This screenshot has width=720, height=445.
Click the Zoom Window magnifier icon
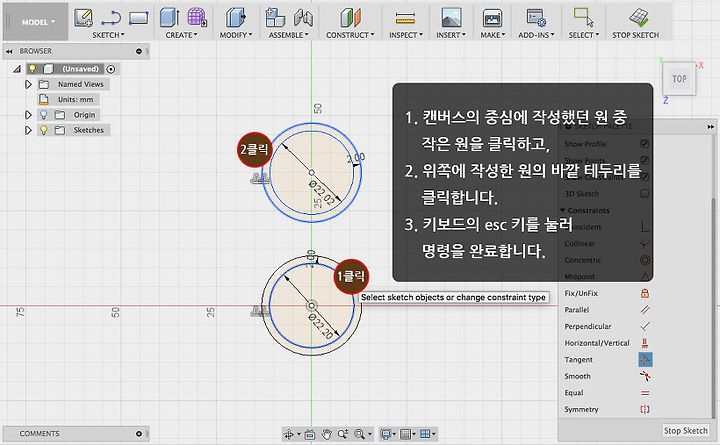tap(360, 434)
